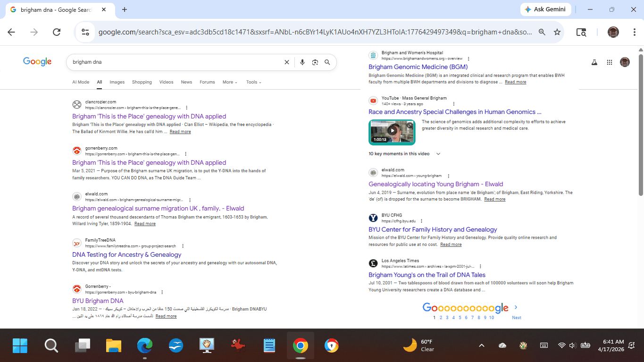The width and height of the screenshot is (644, 362).
Task: Open Search Labs flask icon
Action: point(594,62)
